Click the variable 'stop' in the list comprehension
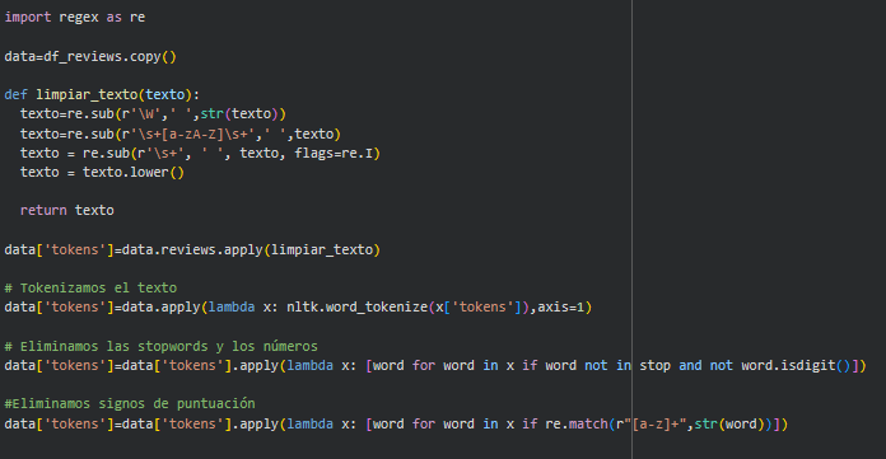This screenshot has height=459, width=886. point(655,365)
